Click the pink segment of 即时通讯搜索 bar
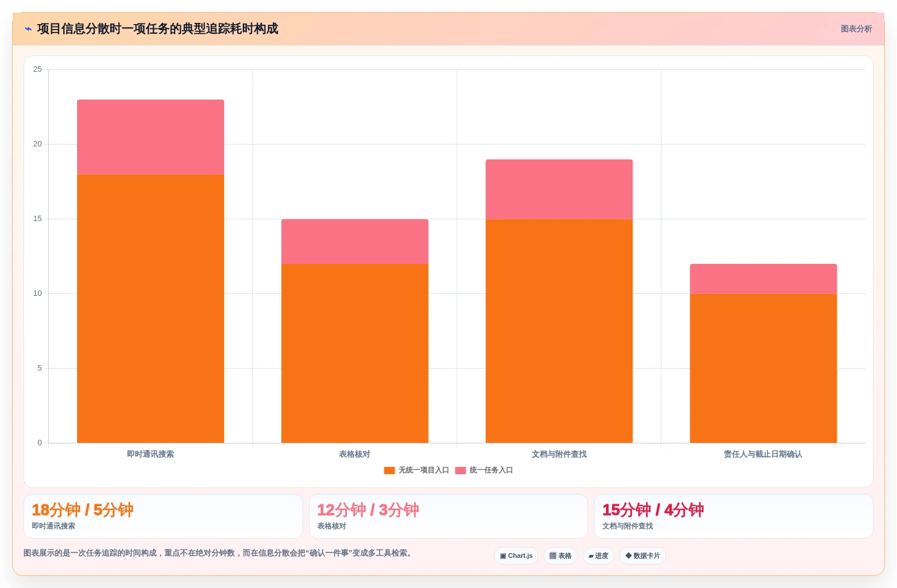 (x=151, y=137)
